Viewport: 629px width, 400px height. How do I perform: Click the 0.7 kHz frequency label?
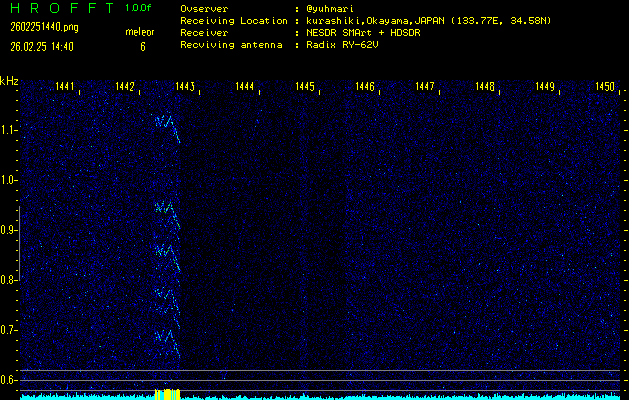(x=9, y=330)
